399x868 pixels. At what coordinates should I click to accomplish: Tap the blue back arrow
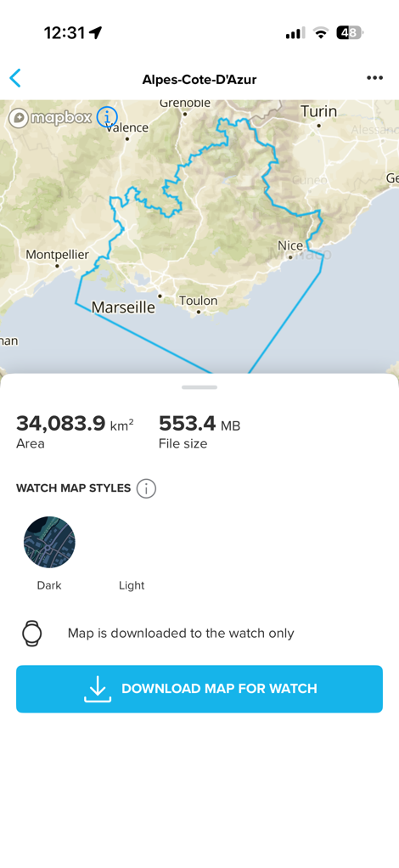coord(15,78)
